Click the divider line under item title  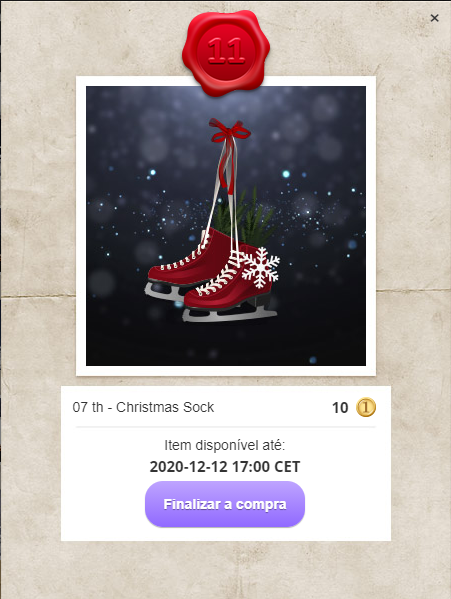pos(226,427)
